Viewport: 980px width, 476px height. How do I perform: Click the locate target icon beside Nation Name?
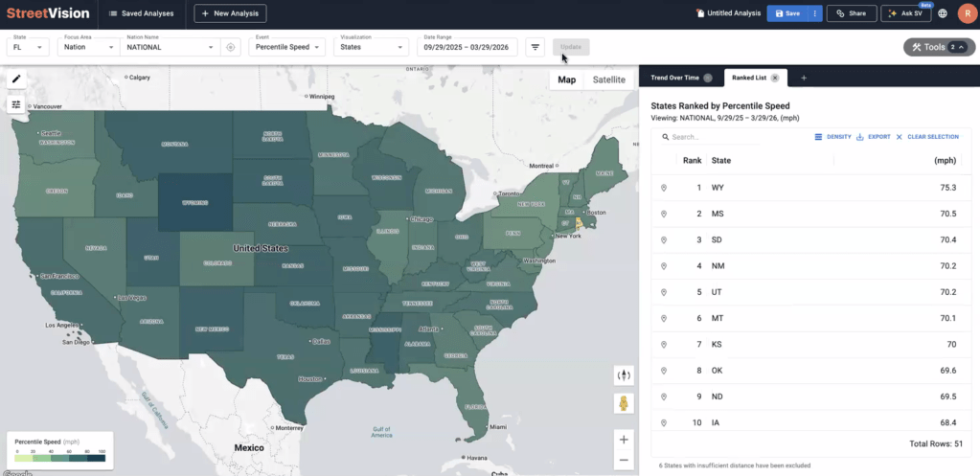pos(230,47)
